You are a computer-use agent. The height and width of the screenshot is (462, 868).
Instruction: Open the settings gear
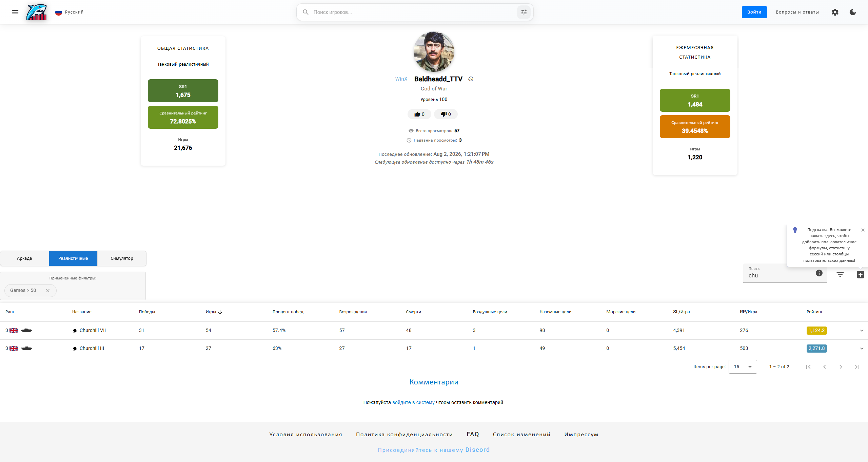pos(835,12)
